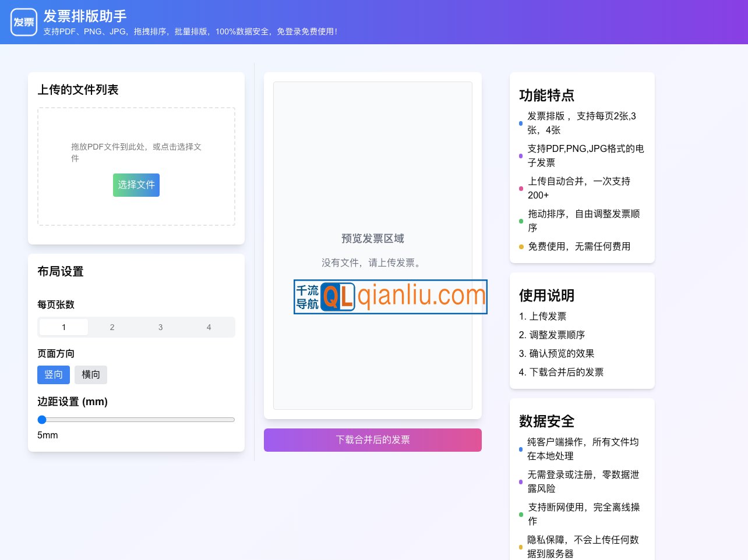Click the 使用说明 panel heading
This screenshot has width=748, height=560.
546,296
